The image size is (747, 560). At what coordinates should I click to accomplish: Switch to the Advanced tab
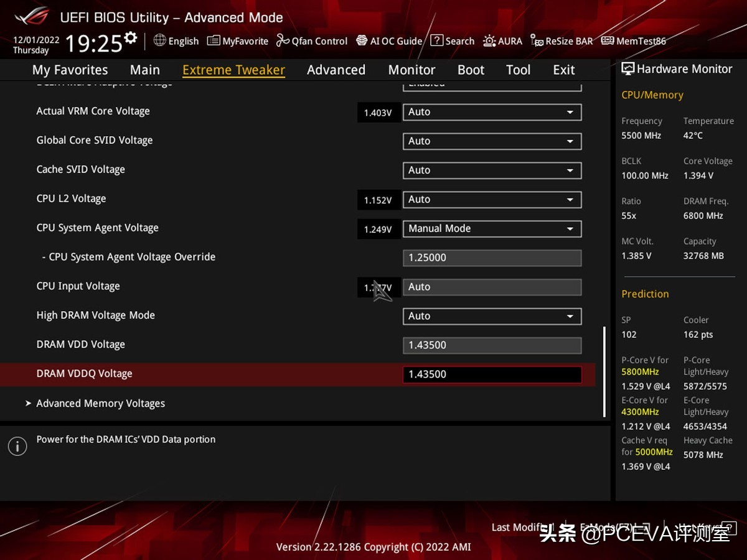(x=336, y=70)
